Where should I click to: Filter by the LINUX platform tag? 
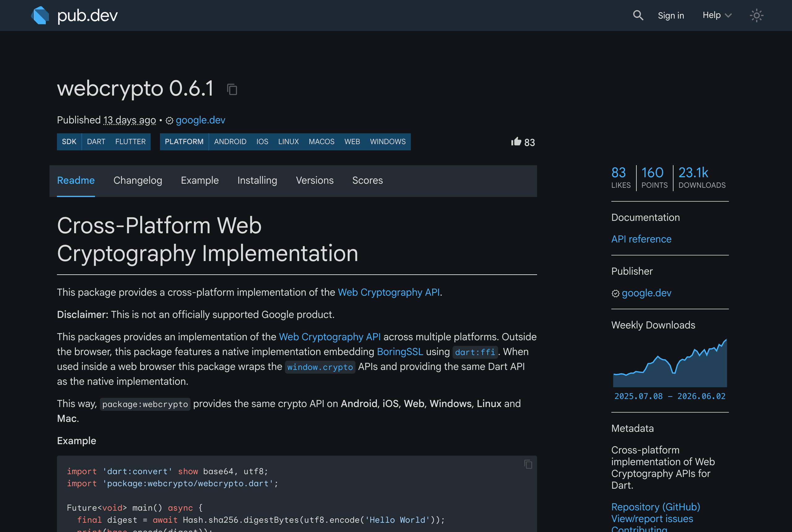click(288, 141)
